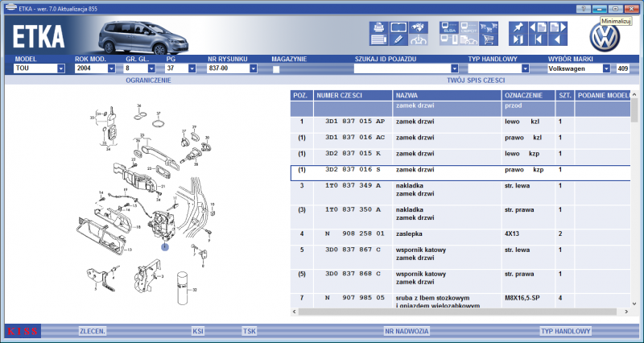Click the NR NADWOZIA button
Viewport: 644px width, 343px height.
pos(407,331)
